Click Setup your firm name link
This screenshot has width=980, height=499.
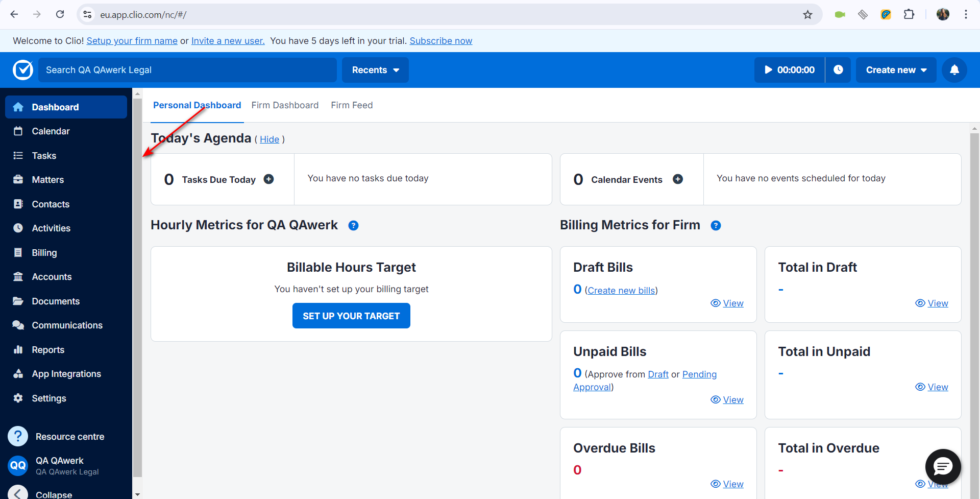point(132,41)
